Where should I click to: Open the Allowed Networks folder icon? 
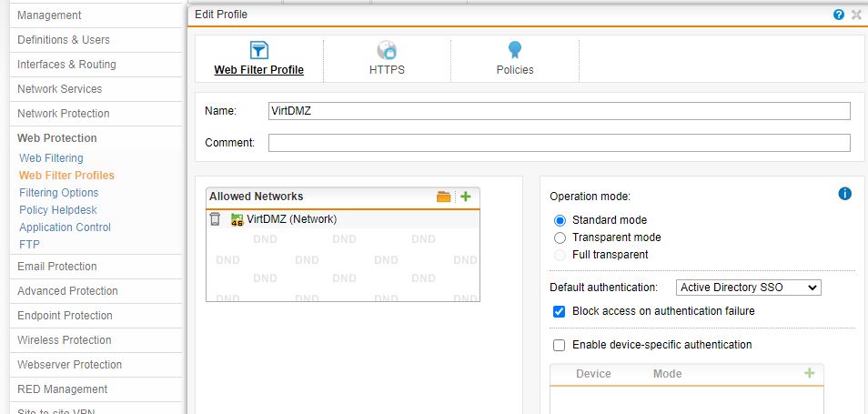443,197
